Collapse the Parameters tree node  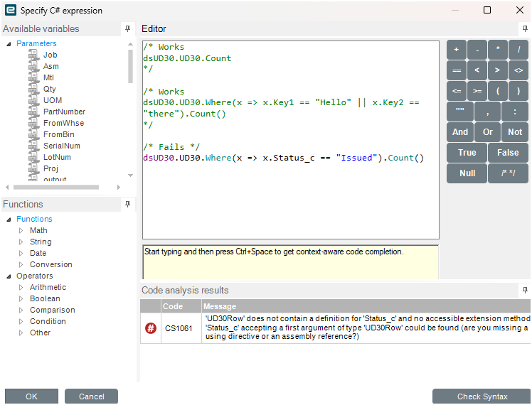(9, 44)
